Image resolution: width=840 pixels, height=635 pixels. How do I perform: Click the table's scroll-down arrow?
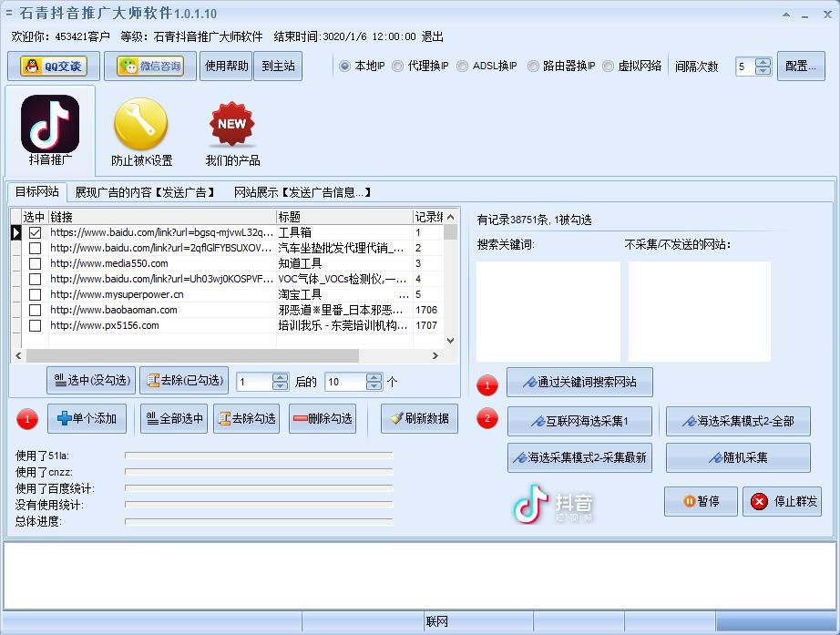coord(451,340)
